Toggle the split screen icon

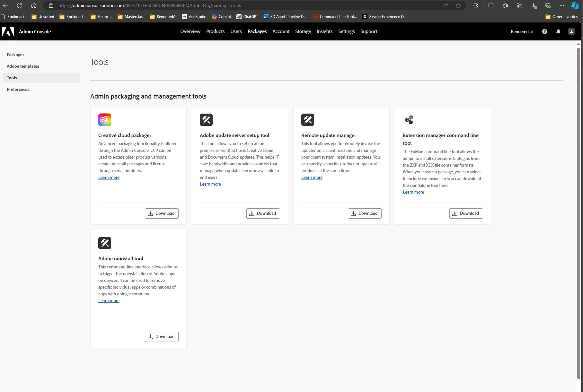(491, 5)
